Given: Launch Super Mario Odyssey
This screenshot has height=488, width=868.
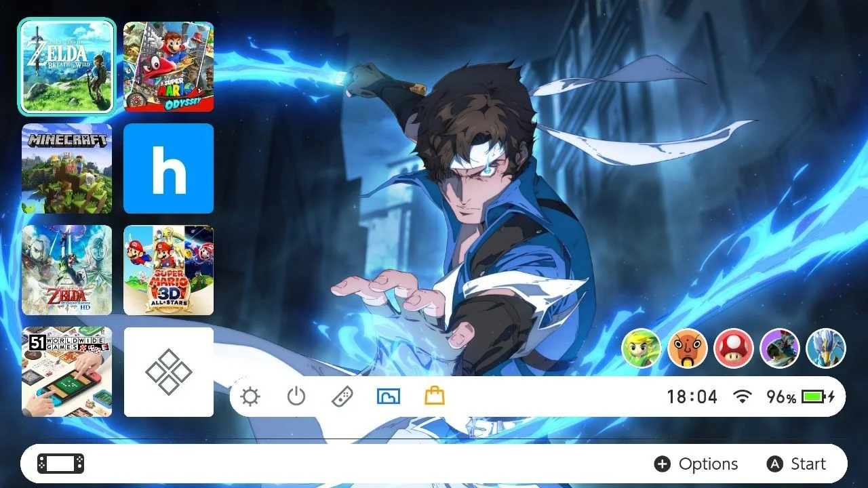Looking at the screenshot, I should [x=169, y=66].
